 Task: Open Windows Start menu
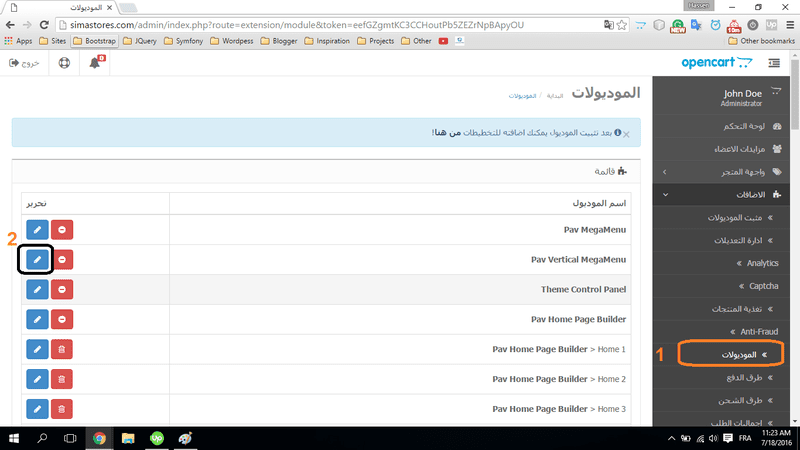click(x=14, y=438)
